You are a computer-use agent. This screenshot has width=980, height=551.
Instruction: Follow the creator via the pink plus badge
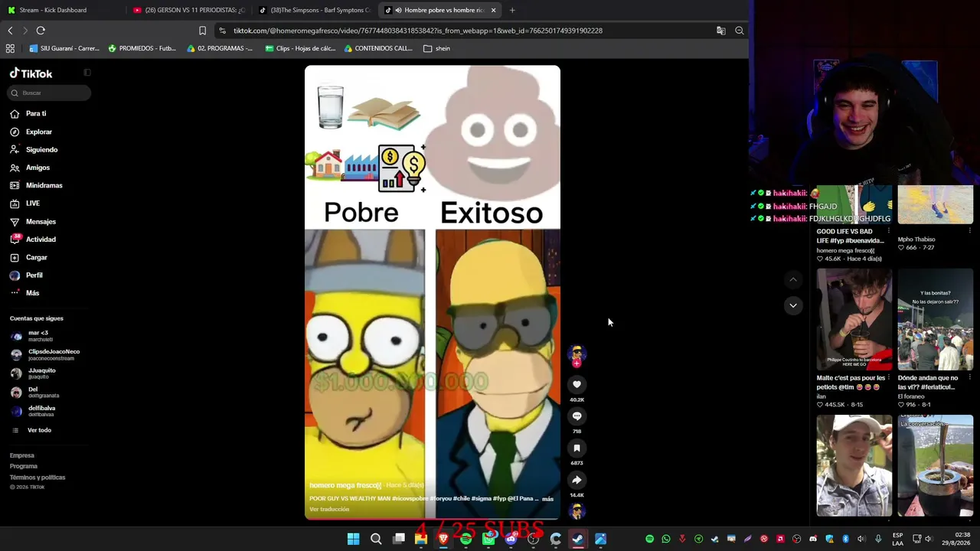click(577, 364)
